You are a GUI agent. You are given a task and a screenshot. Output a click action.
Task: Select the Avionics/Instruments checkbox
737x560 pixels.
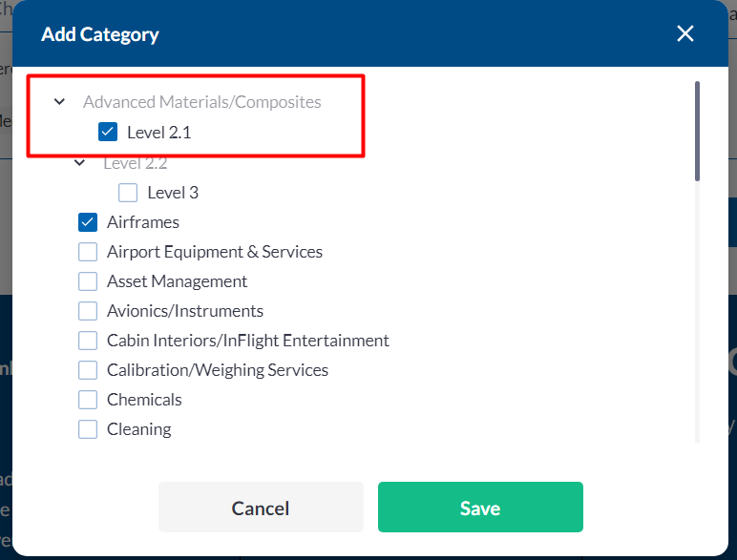pos(88,311)
